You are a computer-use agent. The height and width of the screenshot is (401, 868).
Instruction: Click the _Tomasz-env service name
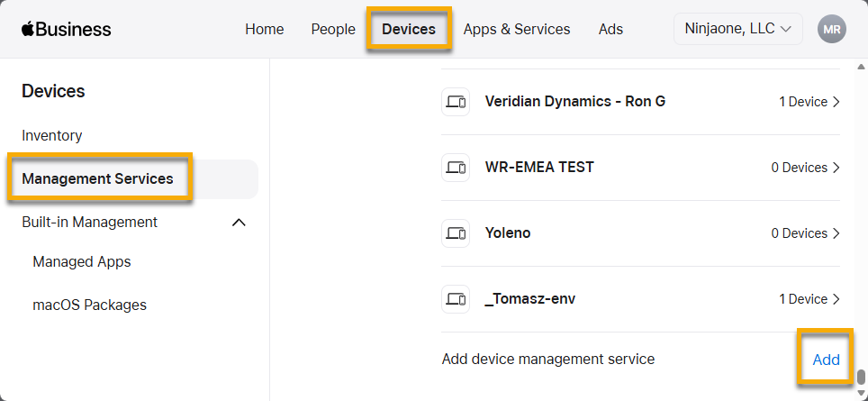point(529,299)
